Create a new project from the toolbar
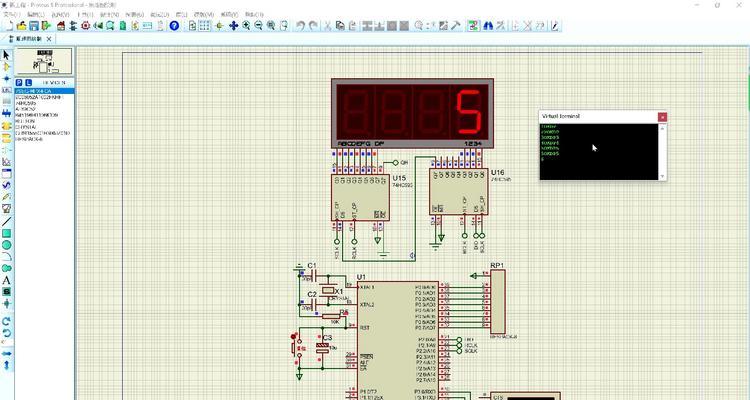 (x=8, y=25)
